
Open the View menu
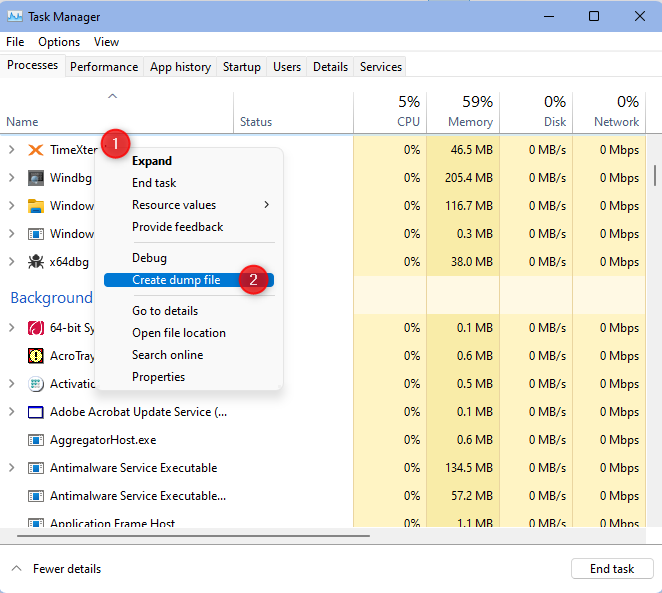pyautogui.click(x=106, y=42)
